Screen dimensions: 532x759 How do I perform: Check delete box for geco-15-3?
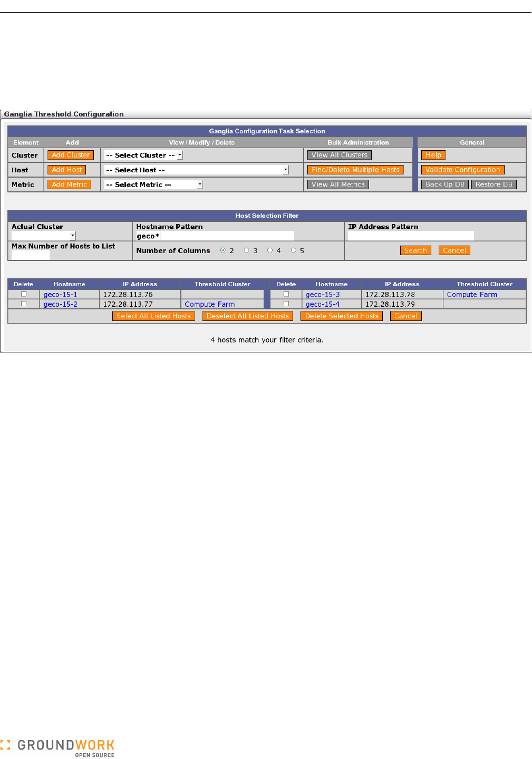pos(286,294)
